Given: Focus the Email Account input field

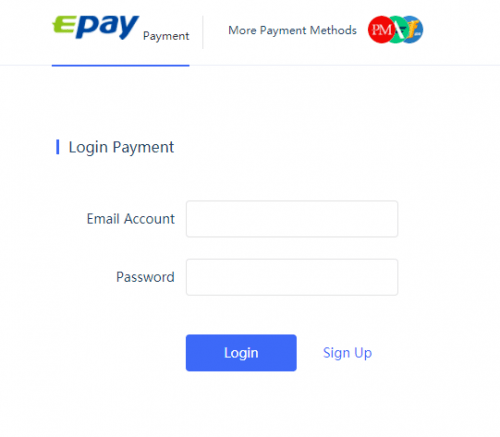Looking at the screenshot, I should point(292,219).
